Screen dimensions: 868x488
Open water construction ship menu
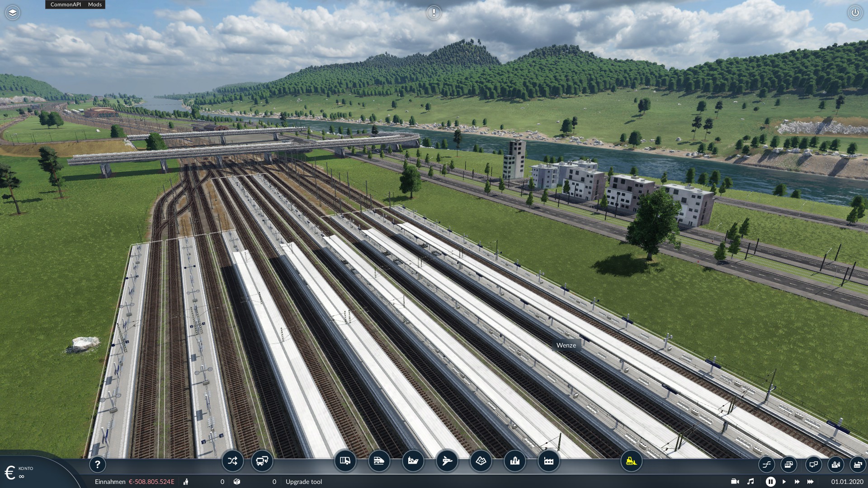413,461
